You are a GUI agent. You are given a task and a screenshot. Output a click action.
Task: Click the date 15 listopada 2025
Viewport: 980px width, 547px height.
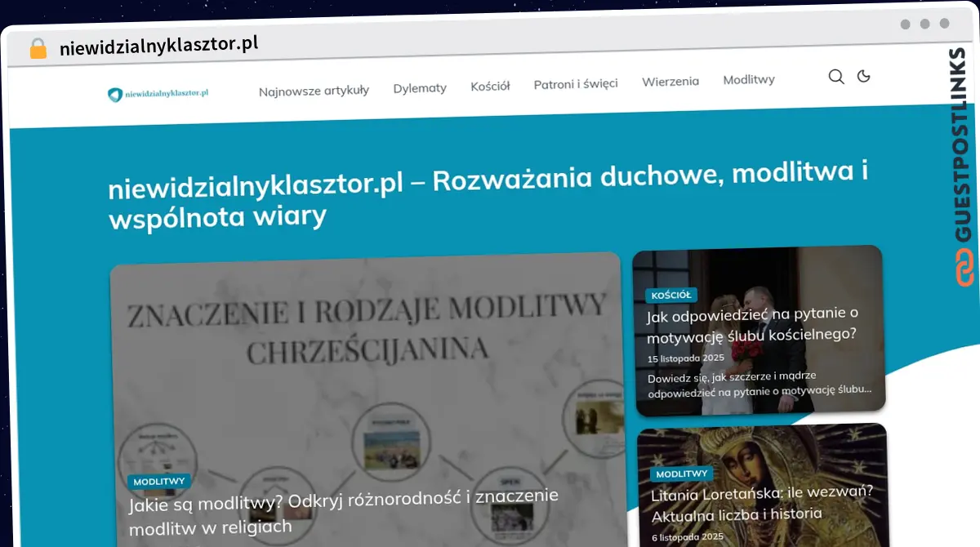coord(686,358)
